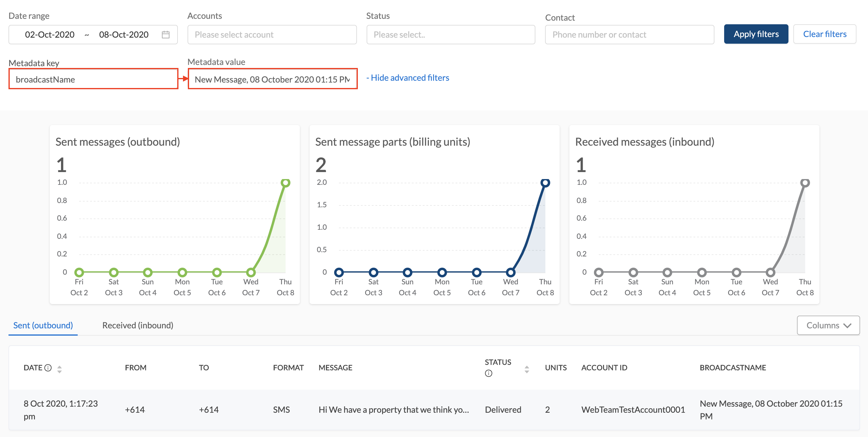Sort table by STATUS column arrows
Screen dimensions: 868x437
click(527, 369)
